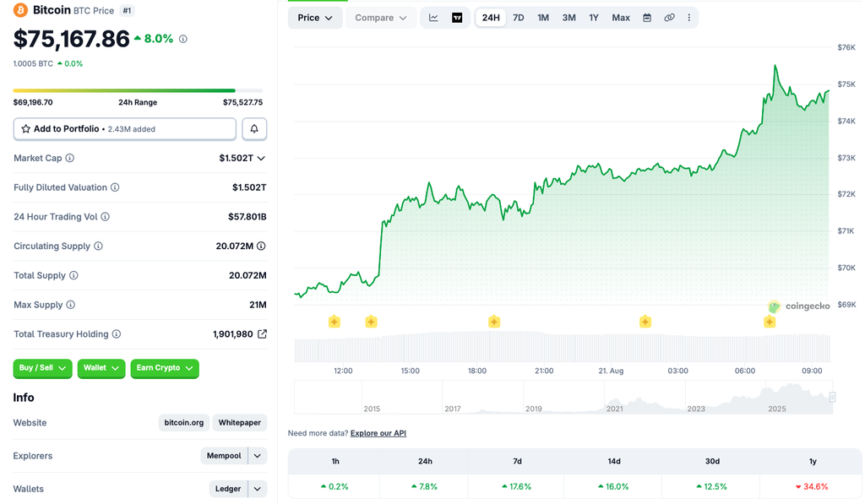Select the Max time range tab
The width and height of the screenshot is (865, 504).
621,18
